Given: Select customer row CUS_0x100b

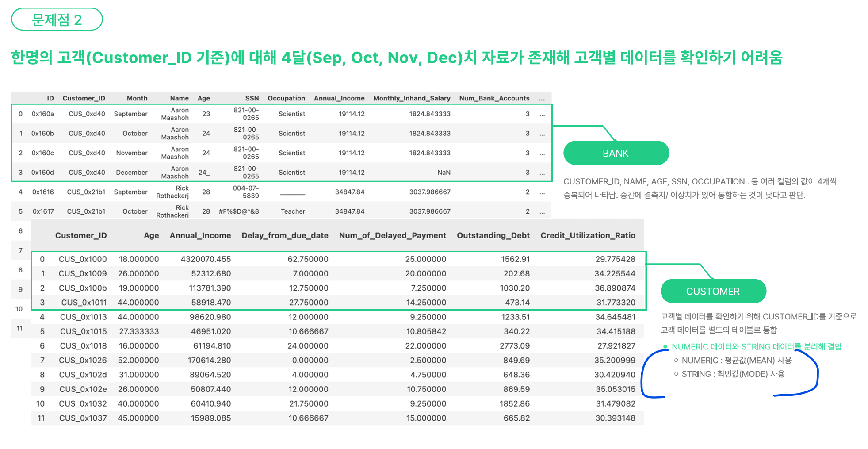Looking at the screenshot, I should (338, 288).
